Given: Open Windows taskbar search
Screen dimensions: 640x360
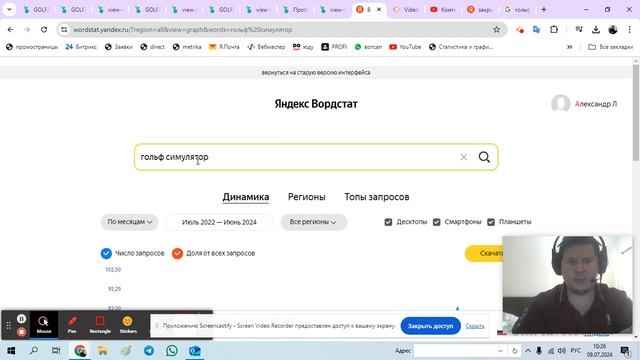Looking at the screenshot, I should (34, 351).
